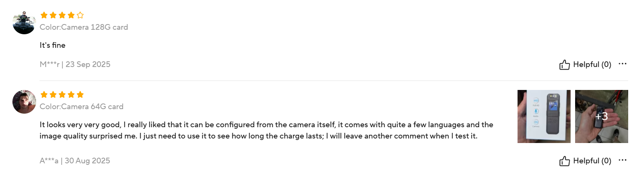Open the camera box review photo
This screenshot has width=644, height=175.
pyautogui.click(x=544, y=116)
